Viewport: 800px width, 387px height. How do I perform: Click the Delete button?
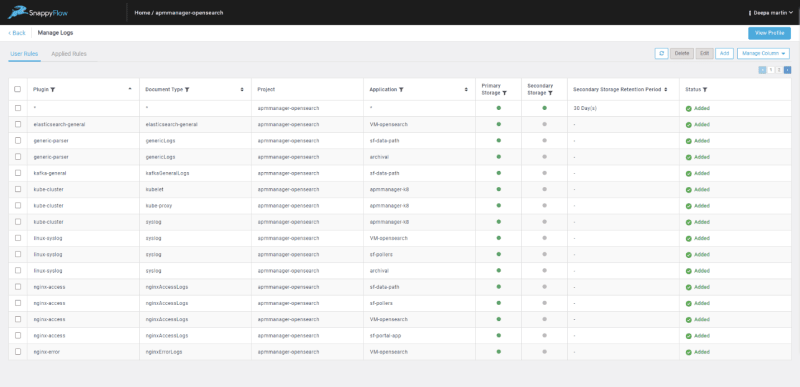682,54
